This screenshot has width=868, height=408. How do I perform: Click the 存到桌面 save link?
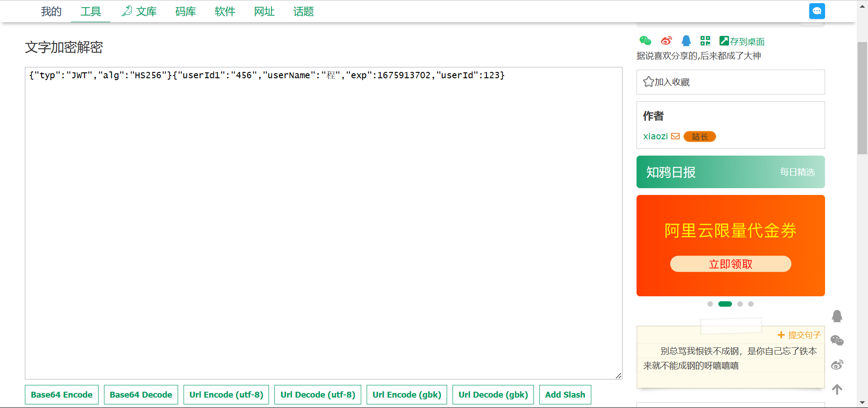tap(742, 42)
